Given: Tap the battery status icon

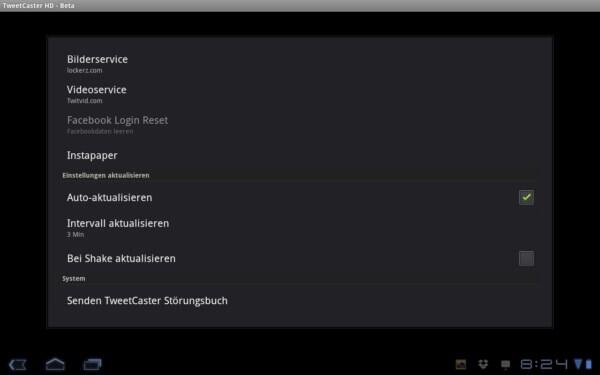Looking at the screenshot, I should click(x=589, y=364).
